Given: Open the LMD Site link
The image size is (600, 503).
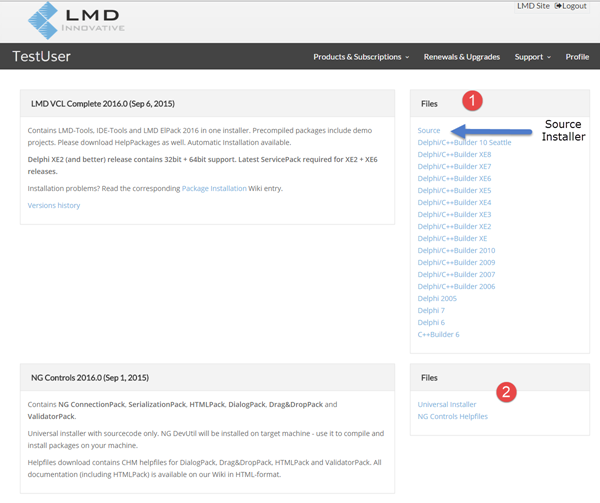Looking at the screenshot, I should click(x=531, y=6).
